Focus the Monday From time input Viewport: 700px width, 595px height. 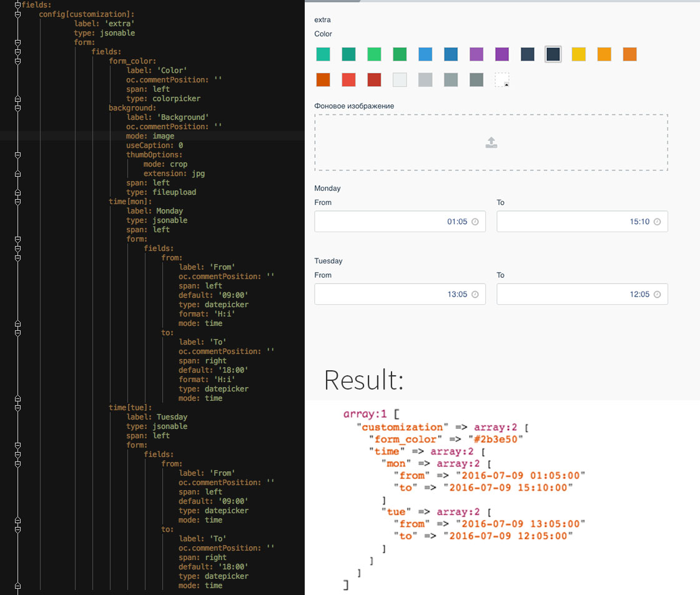(393, 222)
